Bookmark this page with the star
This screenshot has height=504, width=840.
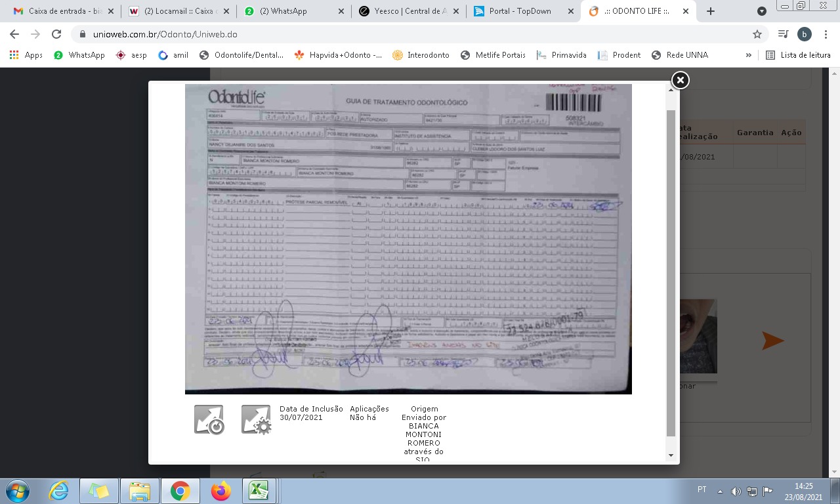click(757, 34)
